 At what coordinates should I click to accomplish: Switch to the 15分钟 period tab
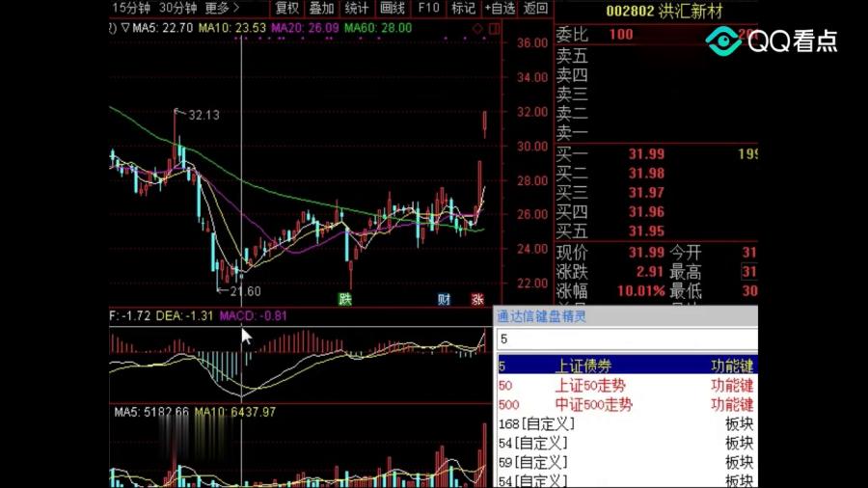(x=131, y=9)
